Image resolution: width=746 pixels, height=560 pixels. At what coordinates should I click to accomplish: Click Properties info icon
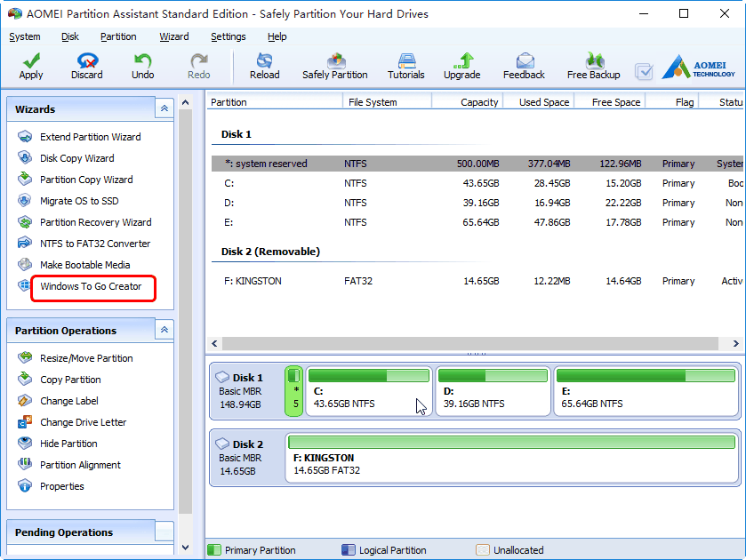[x=25, y=485]
